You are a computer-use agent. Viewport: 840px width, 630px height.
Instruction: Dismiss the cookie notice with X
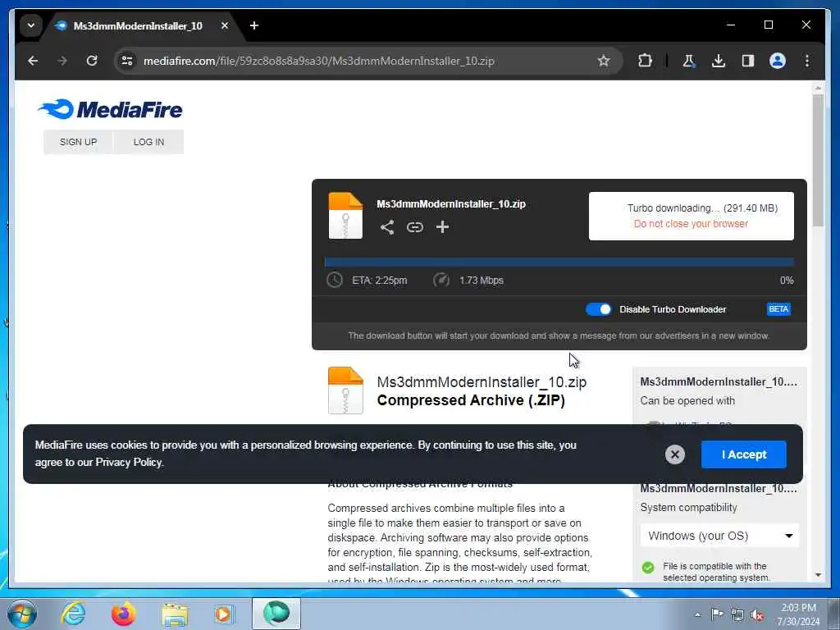[x=675, y=454]
